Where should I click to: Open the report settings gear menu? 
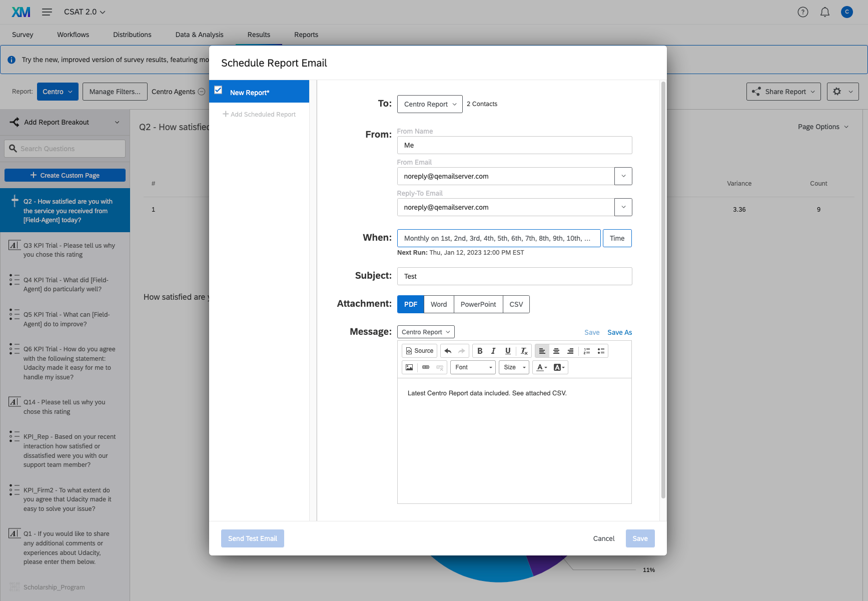[x=843, y=92]
